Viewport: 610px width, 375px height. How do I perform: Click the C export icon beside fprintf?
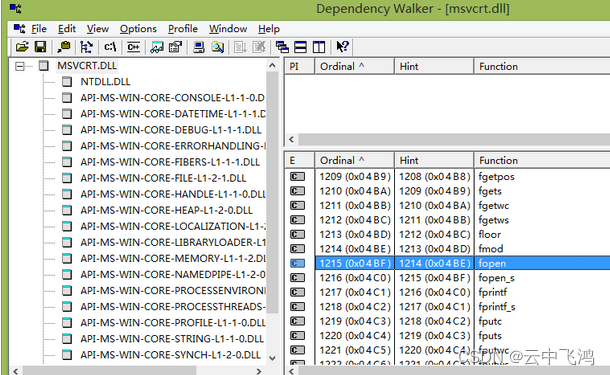click(297, 292)
